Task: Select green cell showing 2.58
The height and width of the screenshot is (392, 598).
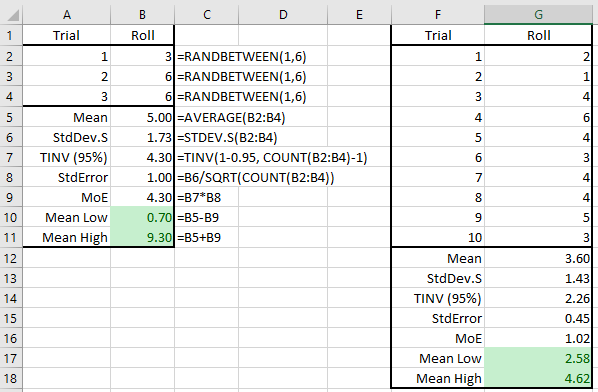Action: [538, 358]
